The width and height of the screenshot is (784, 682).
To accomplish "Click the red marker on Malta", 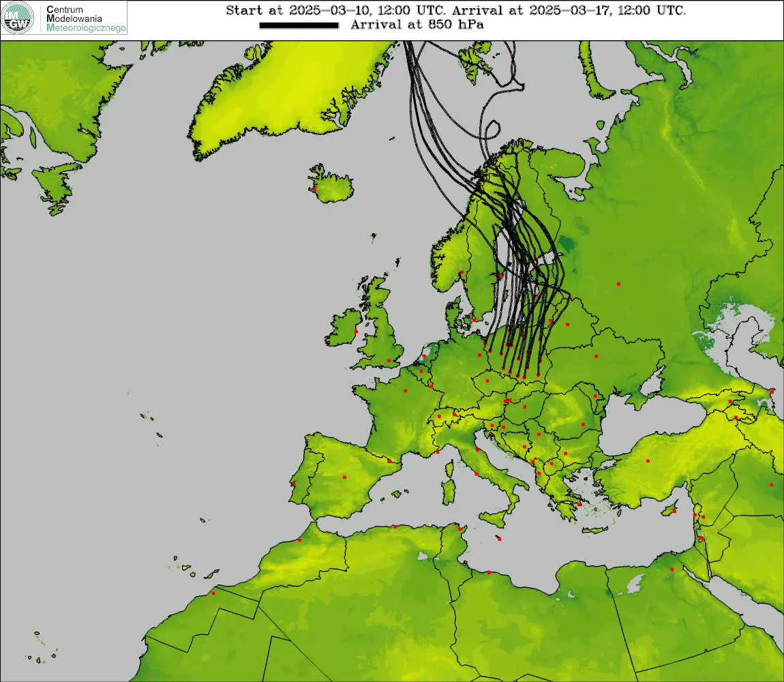I will [x=500, y=539].
